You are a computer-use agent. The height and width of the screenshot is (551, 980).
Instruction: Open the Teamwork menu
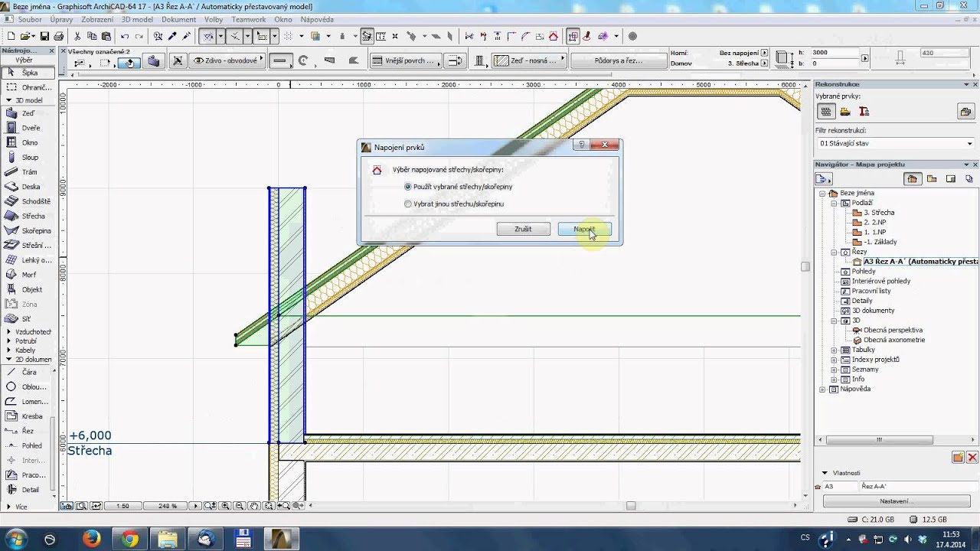coord(249,19)
